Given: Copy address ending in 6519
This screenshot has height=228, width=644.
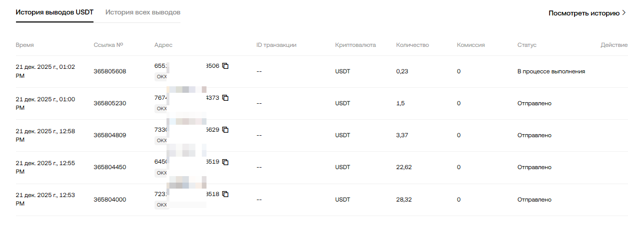Looking at the screenshot, I should point(225,162).
